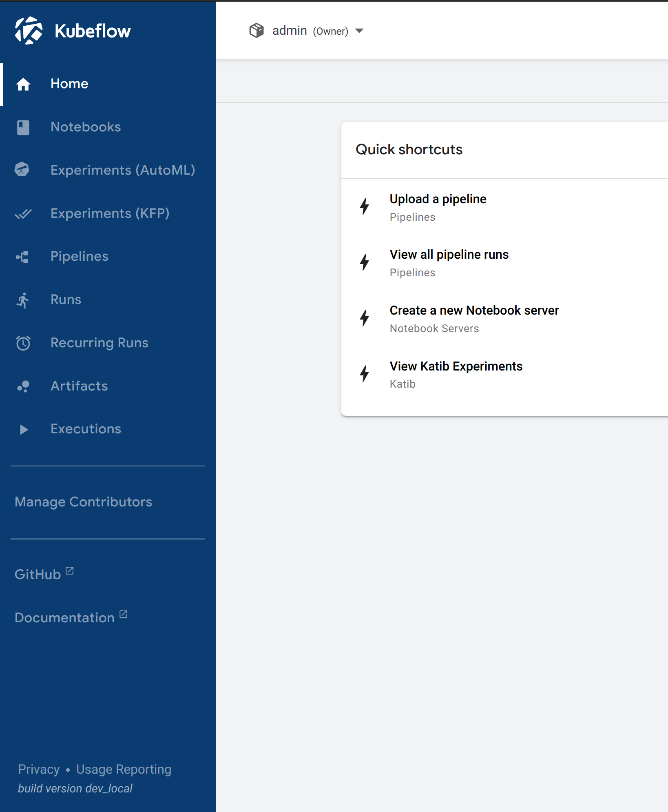The width and height of the screenshot is (668, 812).
Task: Click the lightning icon next to Upload a pipeline
Action: pos(365,206)
